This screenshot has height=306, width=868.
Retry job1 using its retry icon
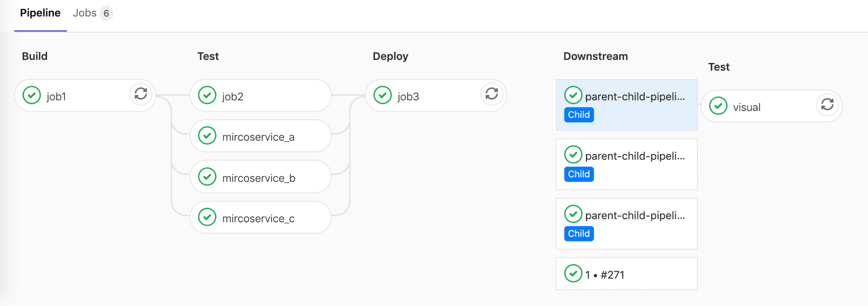141,94
